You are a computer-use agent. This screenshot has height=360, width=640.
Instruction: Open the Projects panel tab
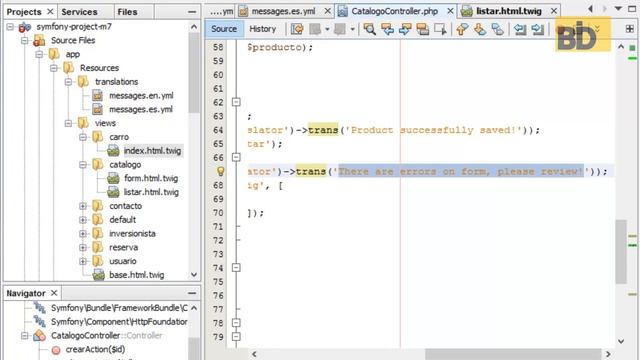pyautogui.click(x=24, y=12)
